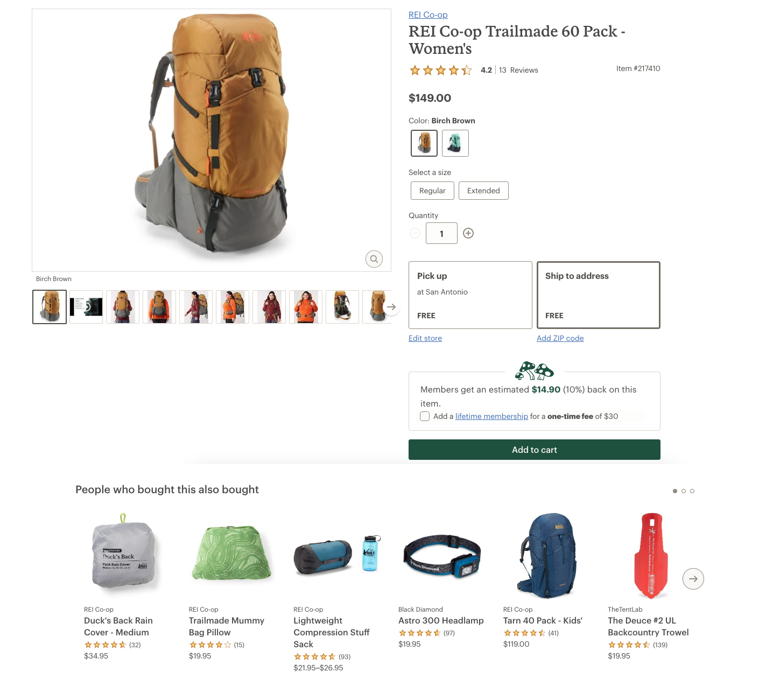Open the Edit store link

pos(425,338)
